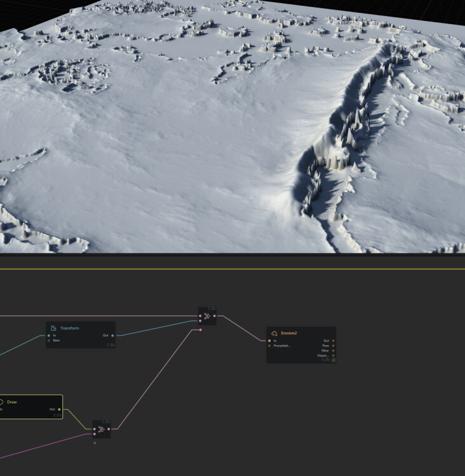Click the Transform node icon
The height and width of the screenshot is (476, 465).
point(54,328)
